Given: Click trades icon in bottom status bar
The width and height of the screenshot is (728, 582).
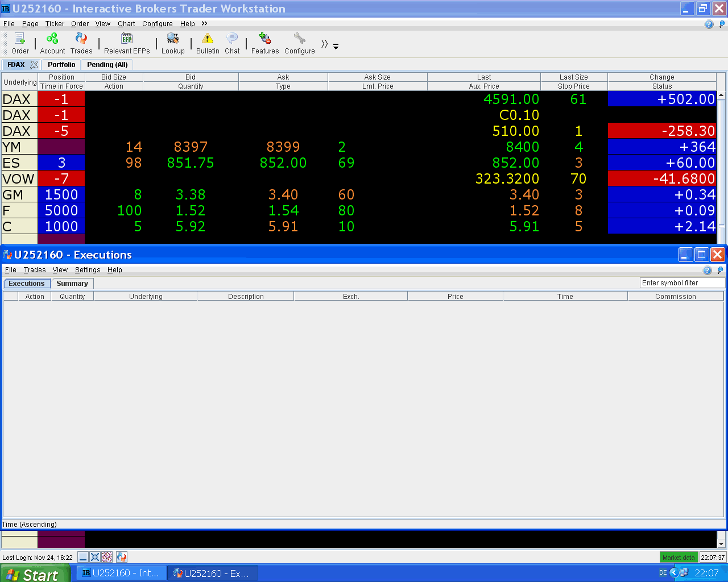Looking at the screenshot, I should click(x=121, y=557).
